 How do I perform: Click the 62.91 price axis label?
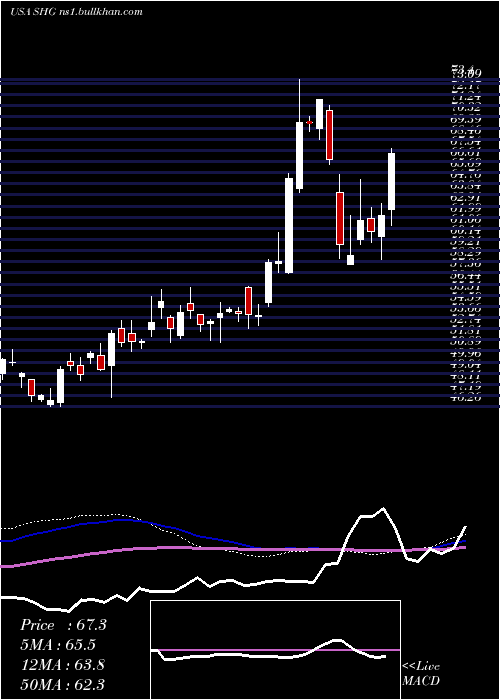466,196
